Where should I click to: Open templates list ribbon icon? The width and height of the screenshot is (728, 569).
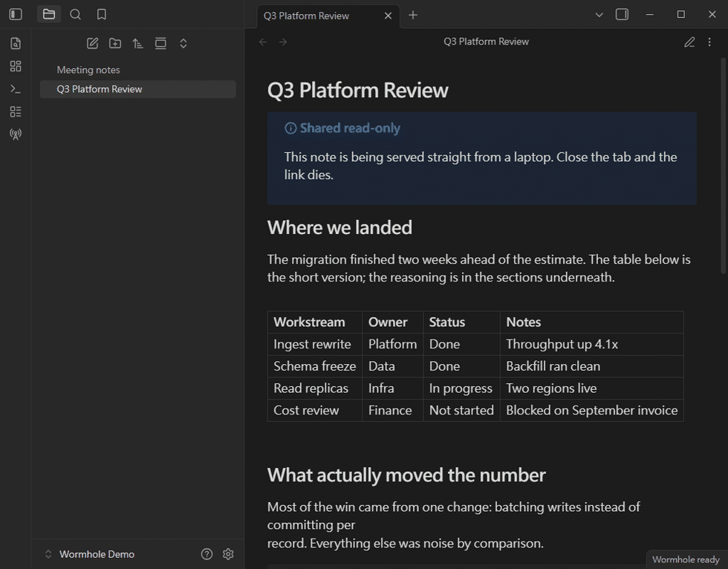point(16,112)
